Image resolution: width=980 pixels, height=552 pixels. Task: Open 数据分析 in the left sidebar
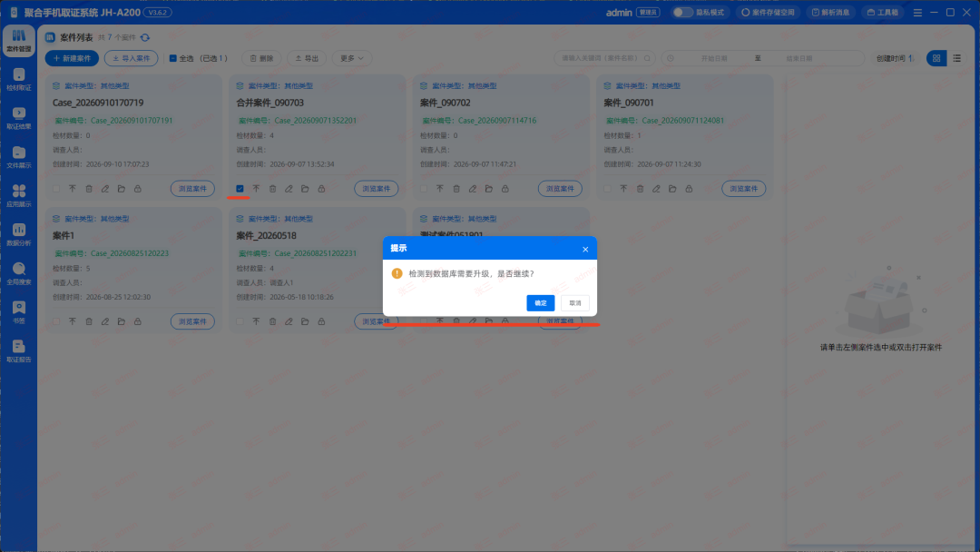pos(19,234)
